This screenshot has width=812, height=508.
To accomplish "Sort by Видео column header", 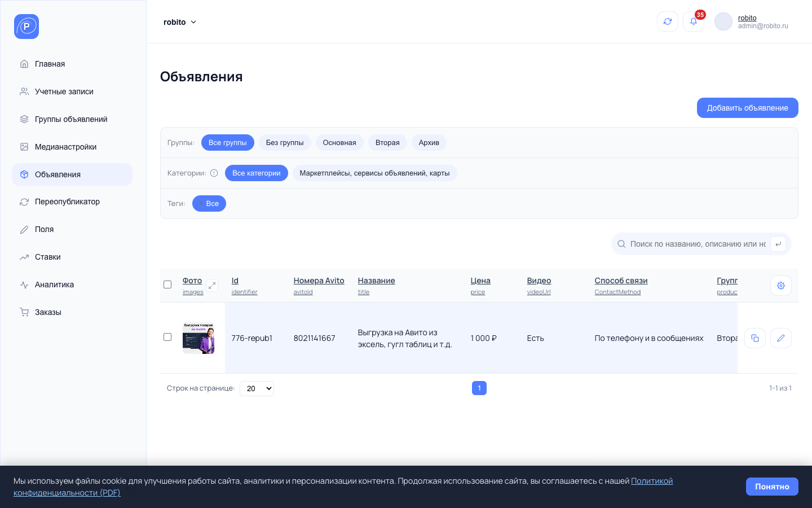I will (539, 281).
